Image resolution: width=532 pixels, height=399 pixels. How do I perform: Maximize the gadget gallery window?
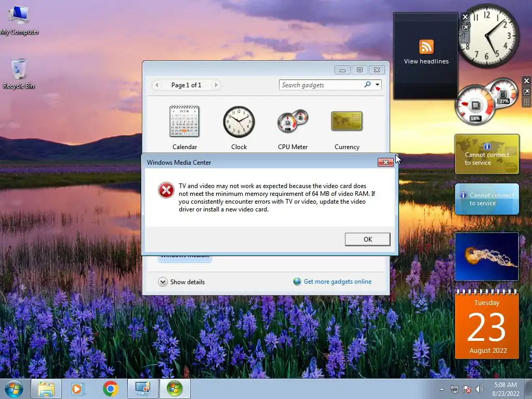(x=360, y=70)
